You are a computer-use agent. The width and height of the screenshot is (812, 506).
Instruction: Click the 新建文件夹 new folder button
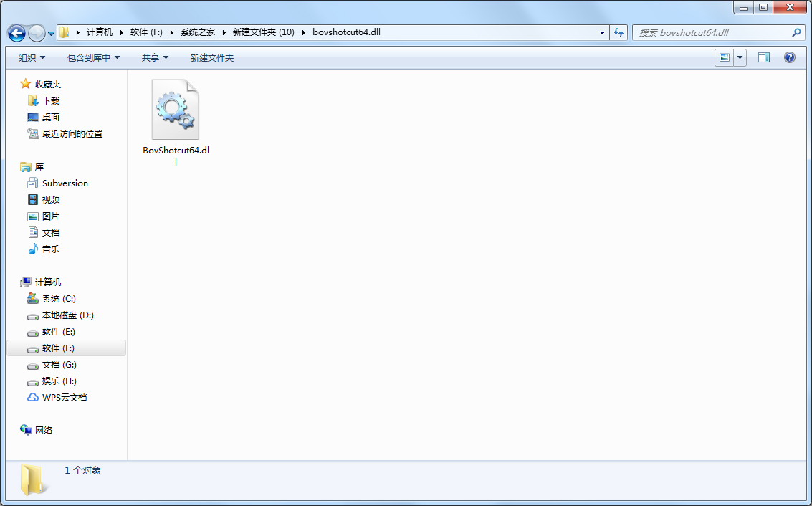[211, 57]
